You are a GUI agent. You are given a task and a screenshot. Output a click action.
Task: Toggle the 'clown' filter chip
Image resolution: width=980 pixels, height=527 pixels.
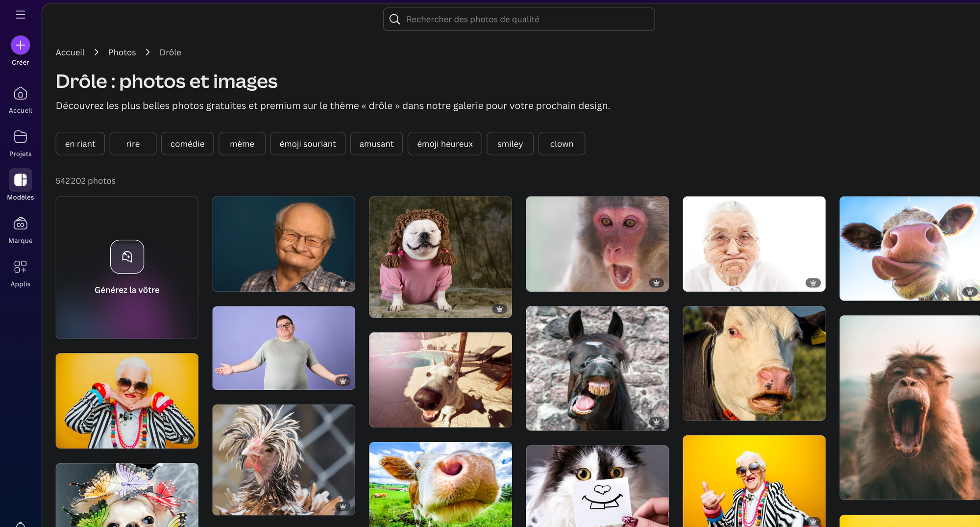click(x=562, y=144)
